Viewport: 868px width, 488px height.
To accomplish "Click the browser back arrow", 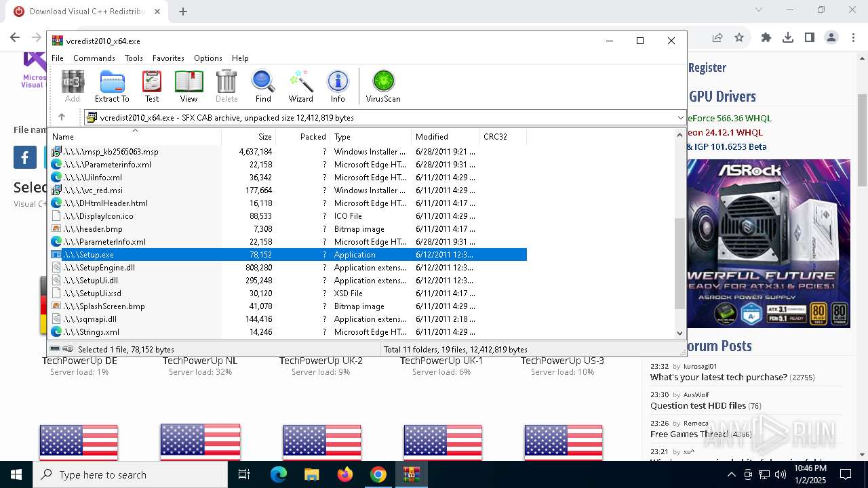I will coord(15,37).
